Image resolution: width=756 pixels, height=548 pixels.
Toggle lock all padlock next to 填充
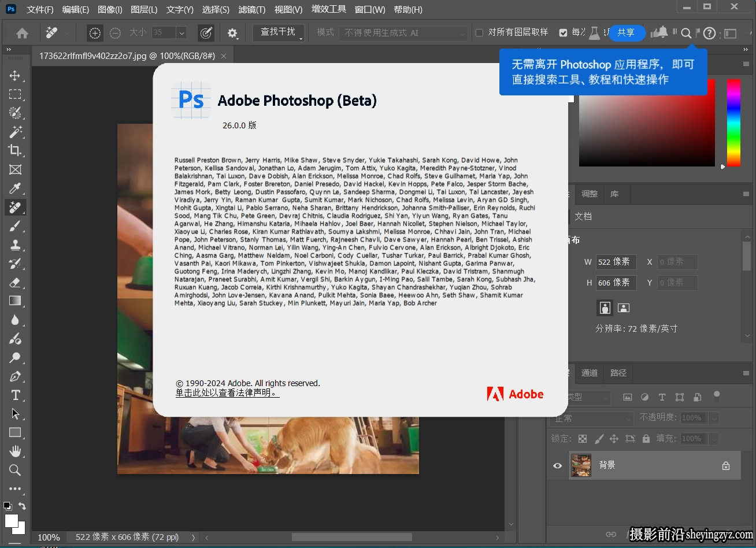[x=646, y=439]
